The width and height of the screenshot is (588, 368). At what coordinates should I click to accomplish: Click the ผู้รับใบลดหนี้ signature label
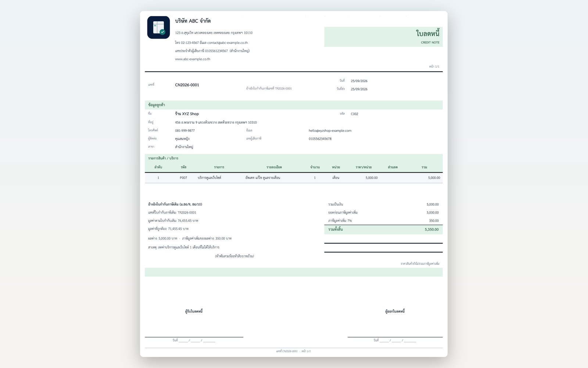click(194, 311)
